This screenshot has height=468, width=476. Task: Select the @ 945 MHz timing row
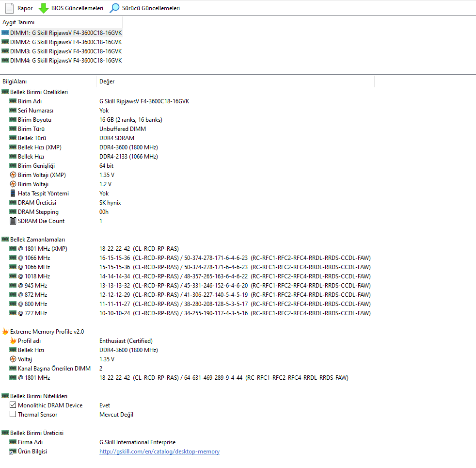[188, 286]
